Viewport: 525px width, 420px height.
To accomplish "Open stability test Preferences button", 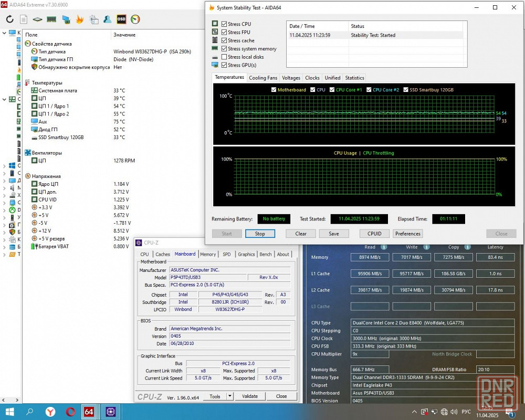I will [x=407, y=234].
